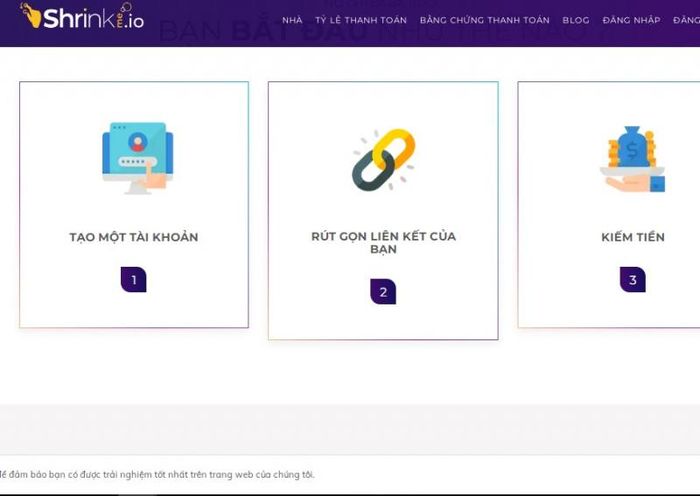Click the yellow hand in the logo
Screen dimensions: 700x496
(31, 15)
